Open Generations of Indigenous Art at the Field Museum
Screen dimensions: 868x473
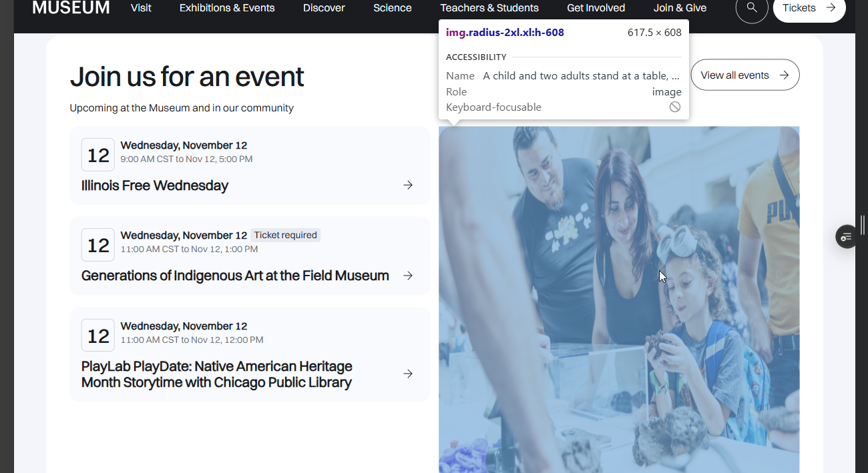point(235,276)
